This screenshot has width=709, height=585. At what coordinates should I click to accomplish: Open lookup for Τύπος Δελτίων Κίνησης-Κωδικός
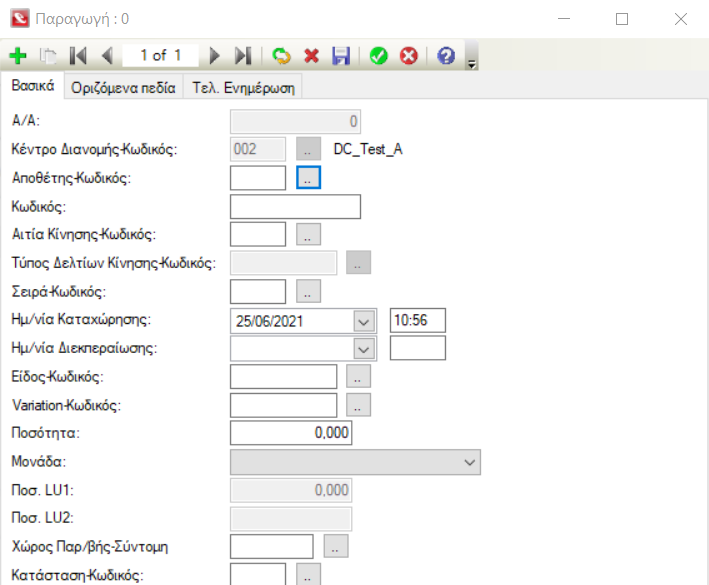(359, 262)
